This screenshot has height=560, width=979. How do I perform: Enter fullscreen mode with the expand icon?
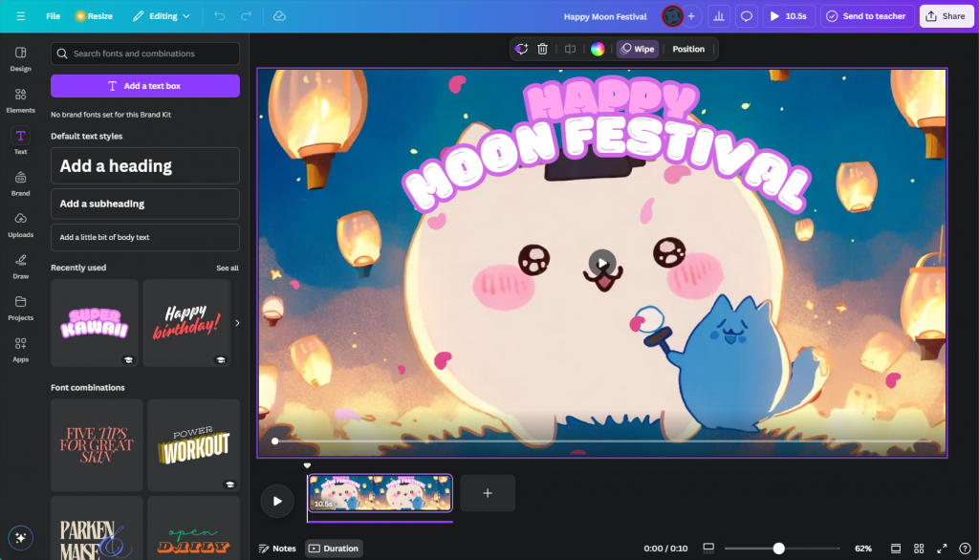pos(942,549)
